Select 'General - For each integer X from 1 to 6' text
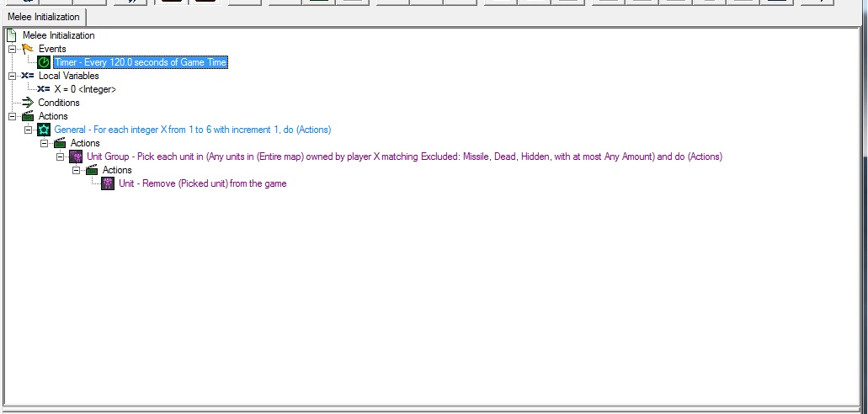Viewport: 868px width, 414px height. (x=193, y=130)
